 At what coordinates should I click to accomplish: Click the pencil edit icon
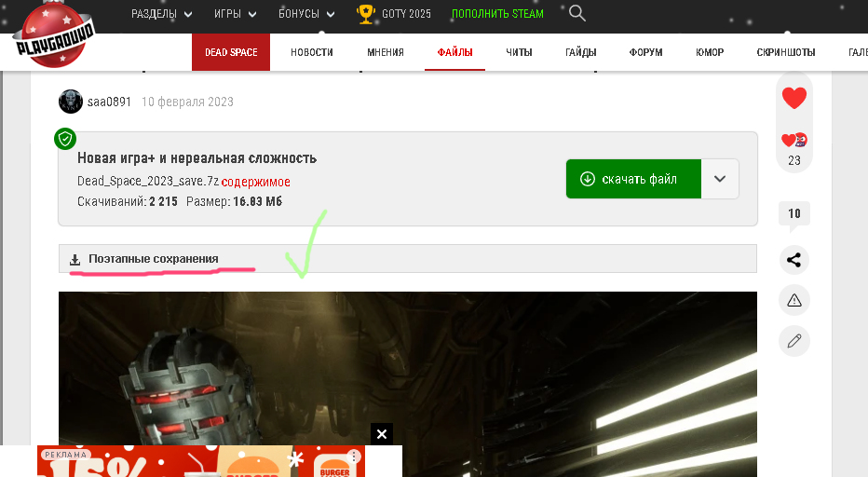click(x=793, y=341)
